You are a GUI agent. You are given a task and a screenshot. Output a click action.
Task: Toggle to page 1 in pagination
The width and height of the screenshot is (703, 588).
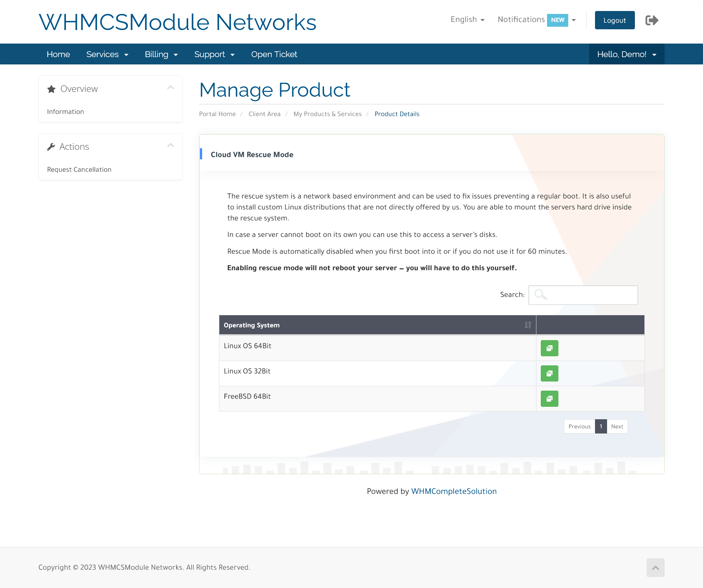601,426
